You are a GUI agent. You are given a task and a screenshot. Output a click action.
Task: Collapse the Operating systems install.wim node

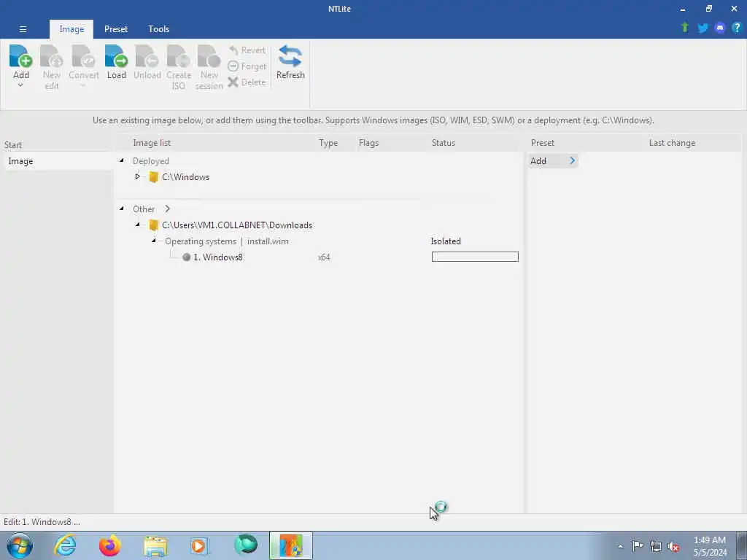pyautogui.click(x=153, y=241)
